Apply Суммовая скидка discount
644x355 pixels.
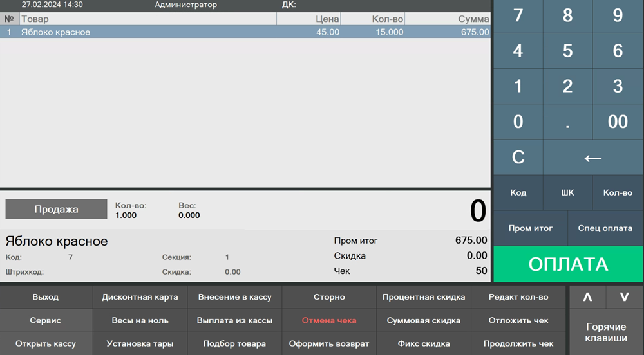[x=424, y=320]
